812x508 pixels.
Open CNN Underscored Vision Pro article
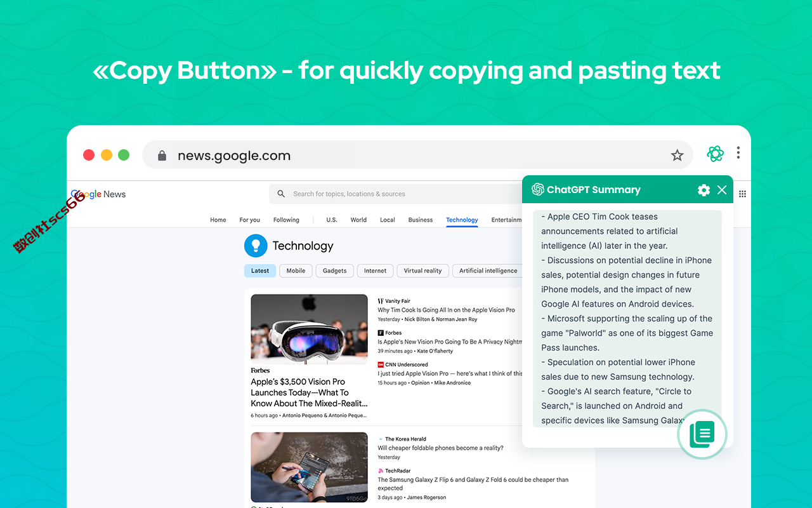(450, 373)
